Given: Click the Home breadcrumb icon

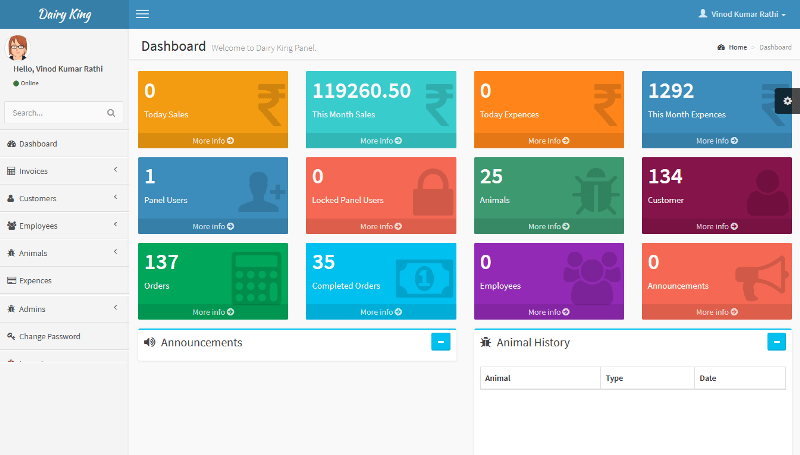Looking at the screenshot, I should point(722,47).
